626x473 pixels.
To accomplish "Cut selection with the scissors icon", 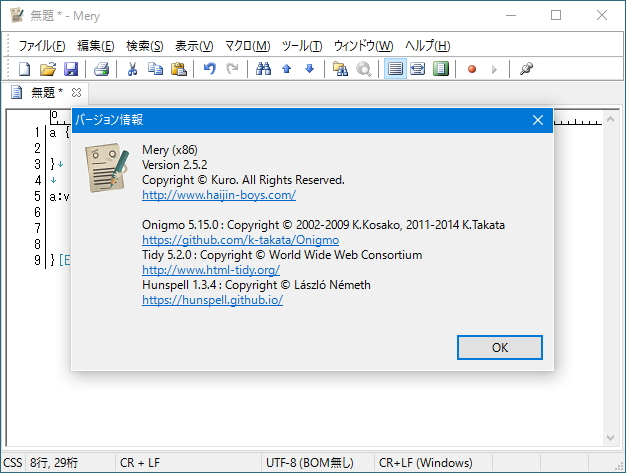I will click(x=132, y=69).
